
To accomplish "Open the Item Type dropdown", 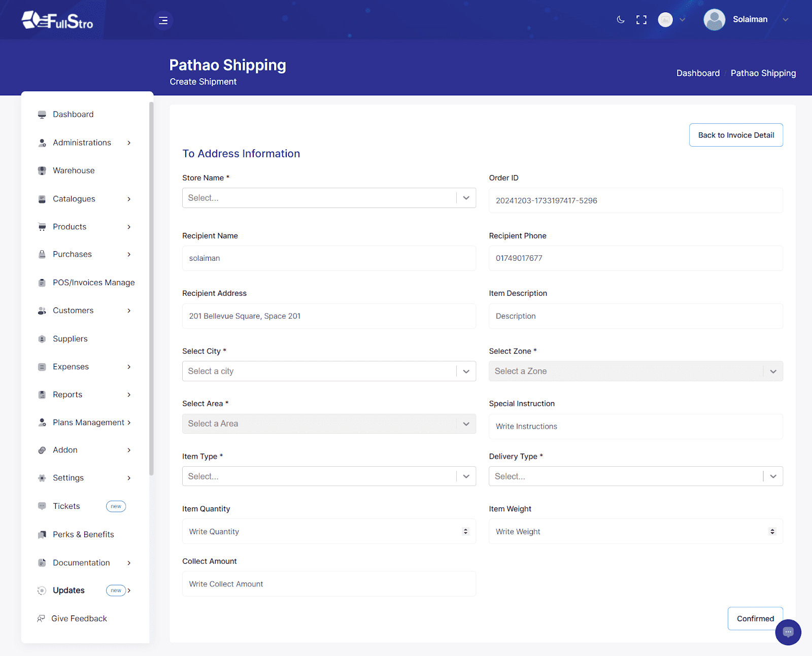I will (x=329, y=476).
